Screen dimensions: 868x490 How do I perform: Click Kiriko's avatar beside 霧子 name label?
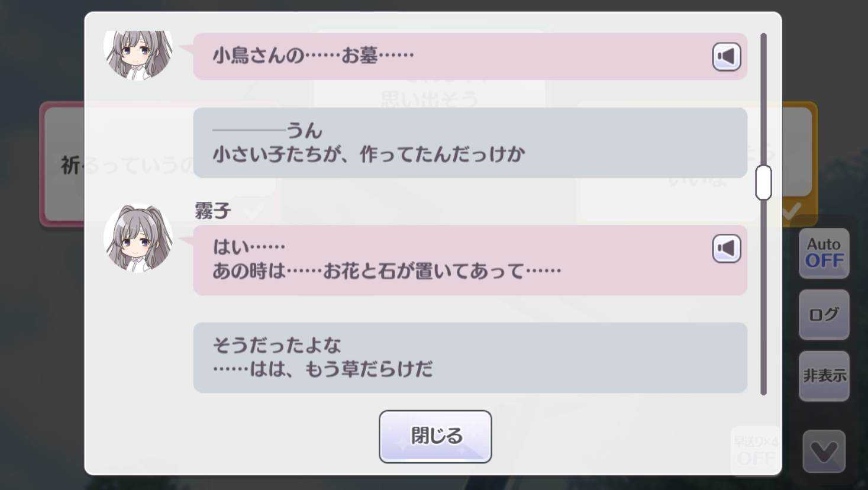pos(138,238)
